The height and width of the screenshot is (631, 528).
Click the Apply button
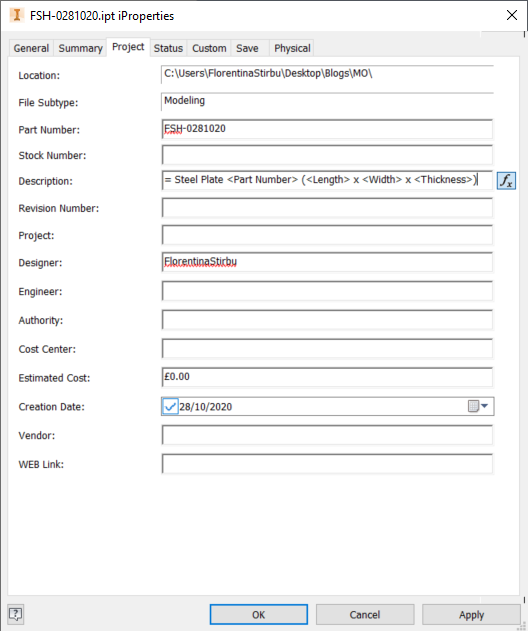(x=471, y=615)
